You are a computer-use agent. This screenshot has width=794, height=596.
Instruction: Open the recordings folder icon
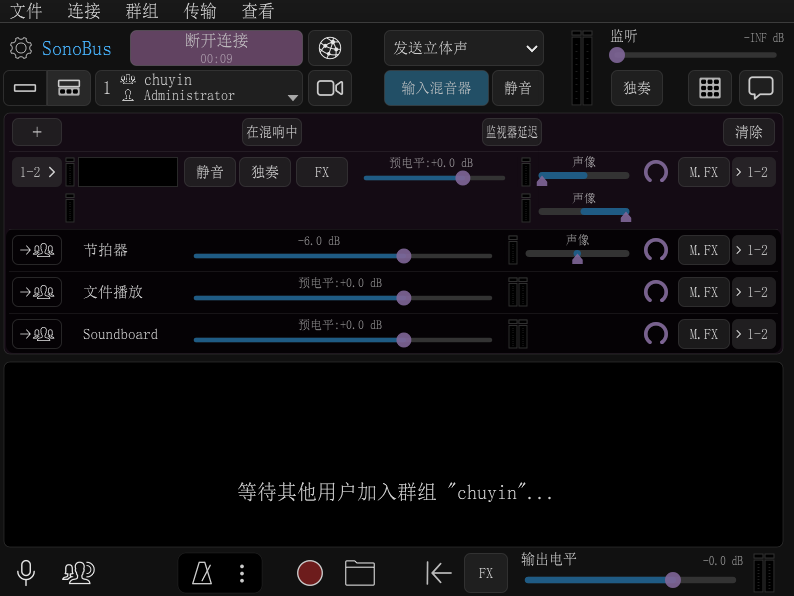pos(360,573)
